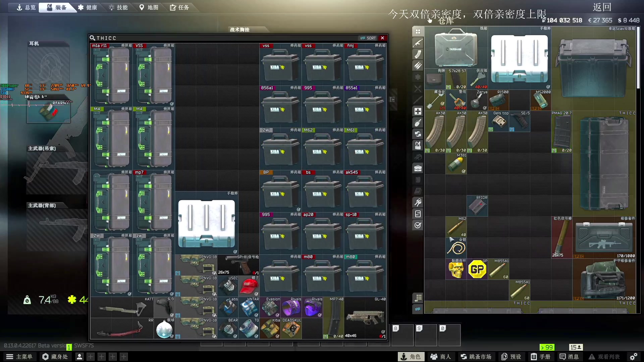Viewport: 644px width, 362px height.
Task: Open 商人 traders screen
Action: point(441,357)
